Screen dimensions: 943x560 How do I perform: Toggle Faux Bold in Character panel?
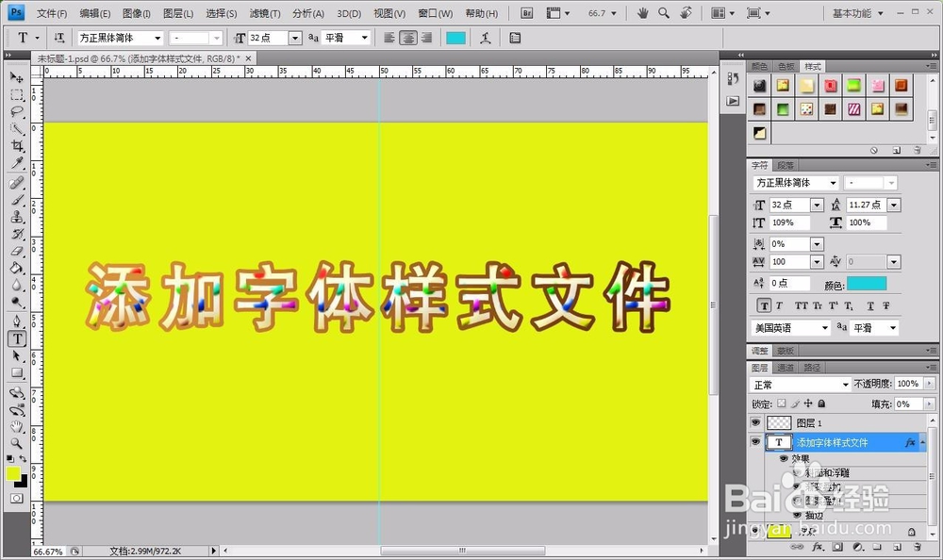click(x=765, y=305)
